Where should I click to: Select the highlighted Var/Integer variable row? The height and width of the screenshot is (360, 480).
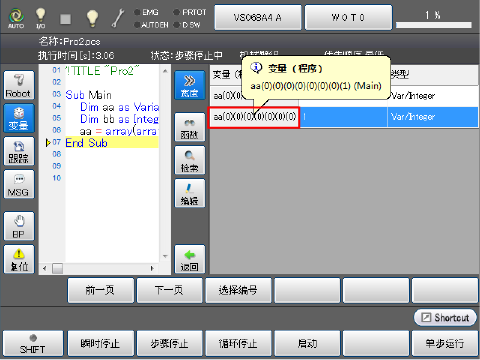(344, 117)
